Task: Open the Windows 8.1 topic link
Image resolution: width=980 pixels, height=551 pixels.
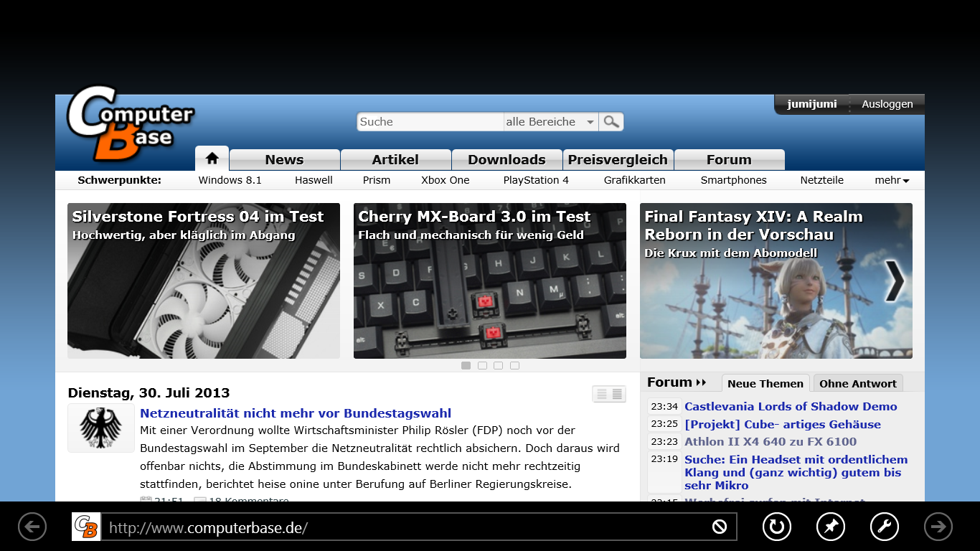Action: pyautogui.click(x=230, y=180)
